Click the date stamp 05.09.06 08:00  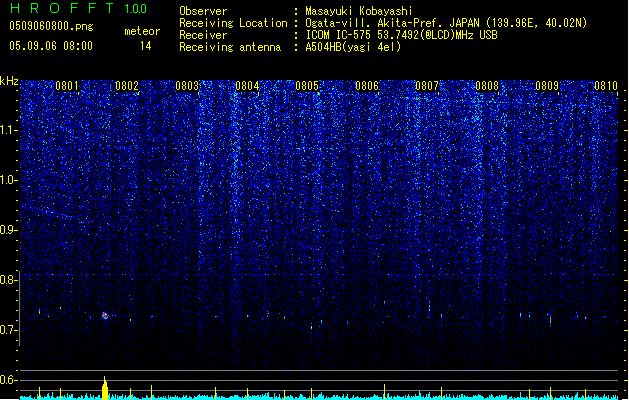point(51,46)
